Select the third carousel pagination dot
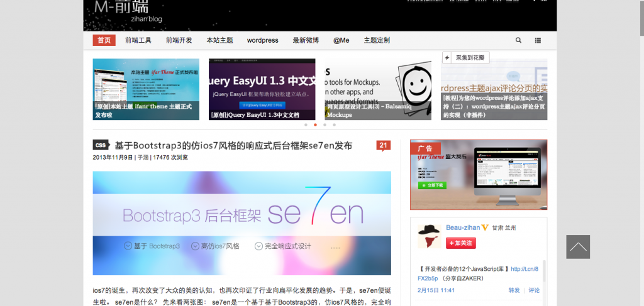Viewport: 644px width, 306px height. [x=325, y=124]
